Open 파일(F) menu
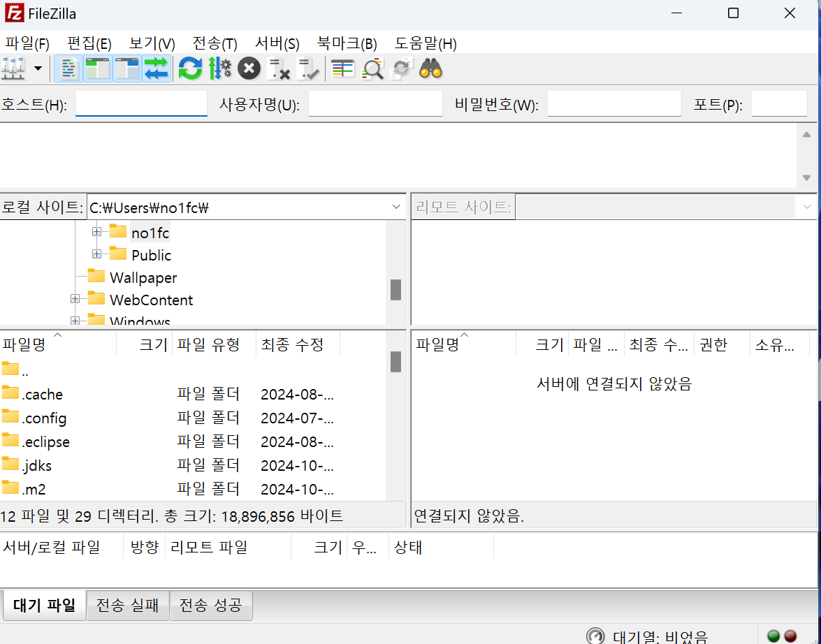Screen dimensions: 821x644 [x=27, y=43]
